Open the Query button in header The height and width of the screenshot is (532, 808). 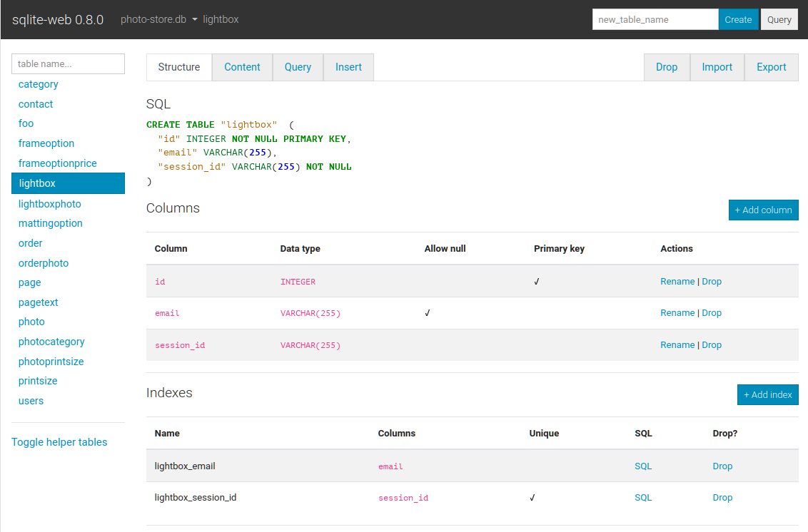pos(779,19)
